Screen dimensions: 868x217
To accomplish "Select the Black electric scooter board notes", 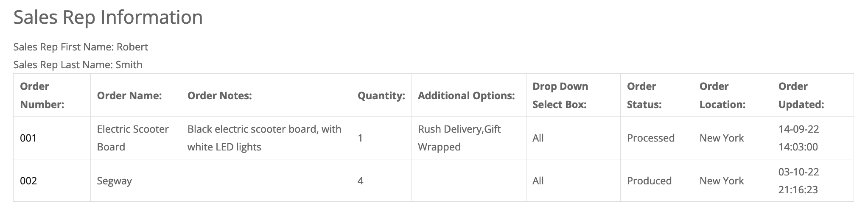I will (264, 138).
